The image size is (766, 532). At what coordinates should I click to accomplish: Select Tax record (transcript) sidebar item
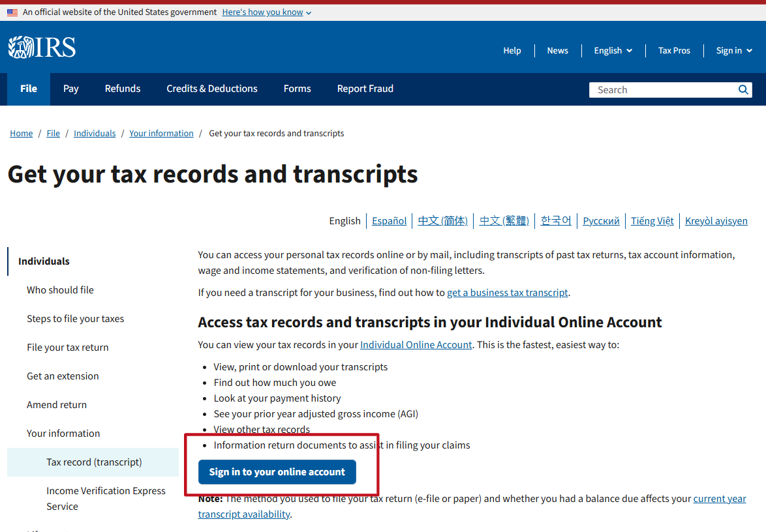[x=93, y=462]
